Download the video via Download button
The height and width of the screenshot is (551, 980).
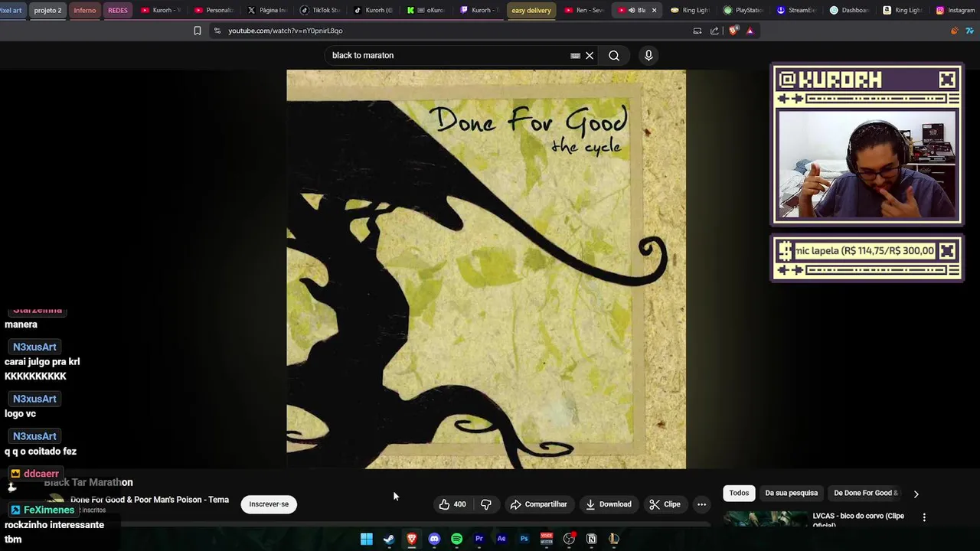click(609, 504)
